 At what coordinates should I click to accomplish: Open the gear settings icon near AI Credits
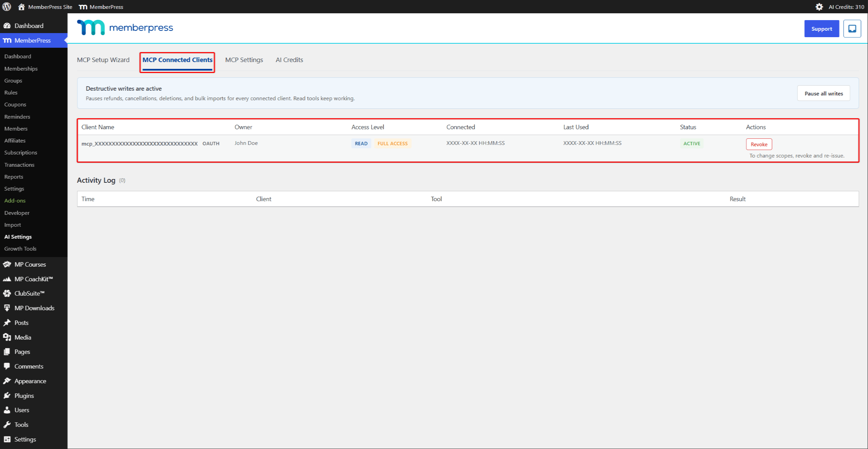819,7
